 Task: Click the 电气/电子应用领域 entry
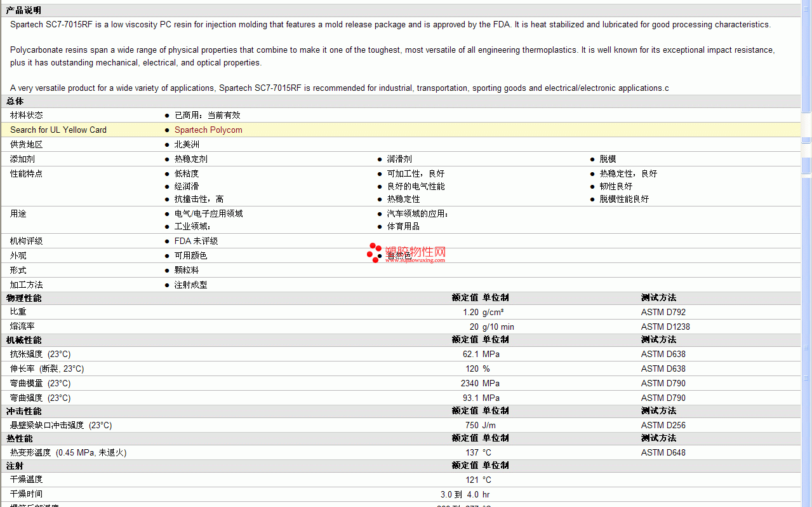pyautogui.click(x=209, y=213)
